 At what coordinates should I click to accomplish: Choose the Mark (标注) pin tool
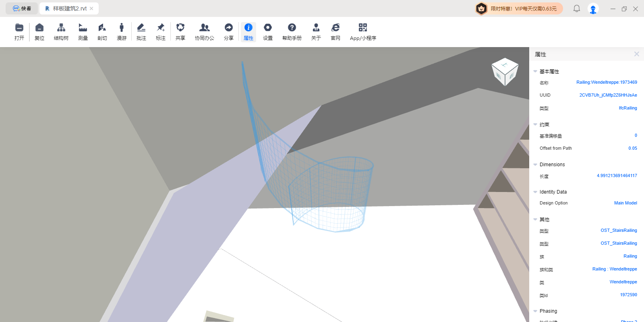(161, 32)
